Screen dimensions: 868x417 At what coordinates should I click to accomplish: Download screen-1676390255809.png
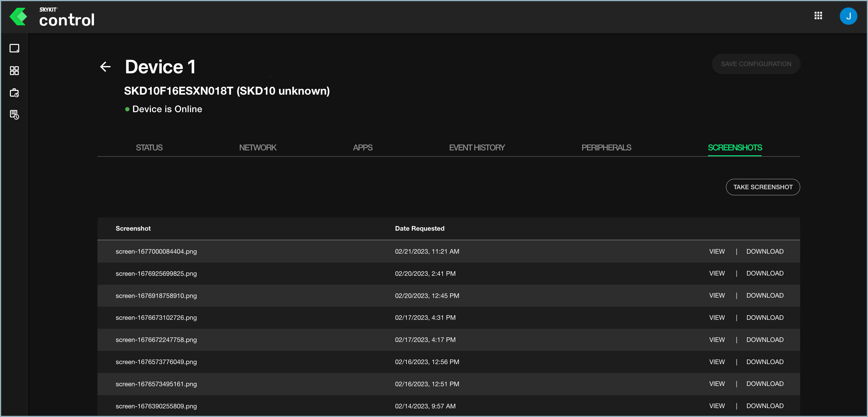click(765, 406)
